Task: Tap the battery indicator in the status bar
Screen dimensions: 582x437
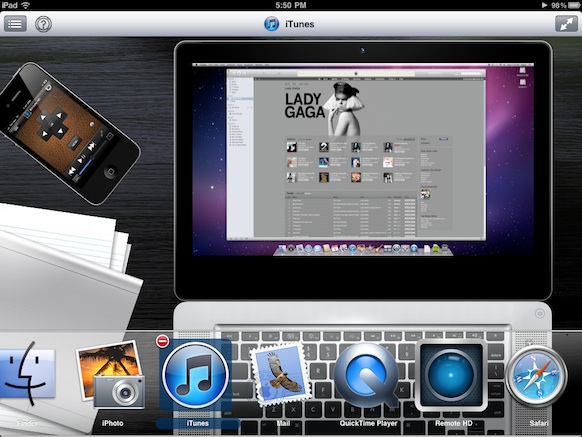Action: pos(573,5)
